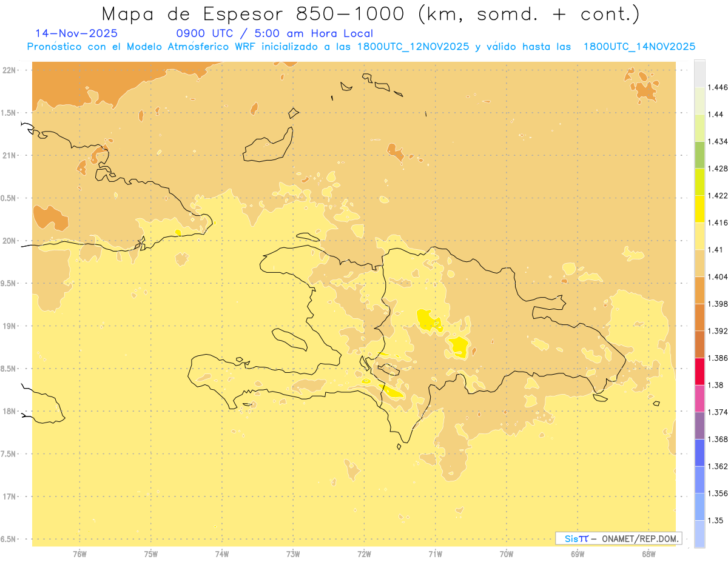Screen dimensions: 728x562
Task: Click the colorbar value 1.398
Action: click(717, 304)
